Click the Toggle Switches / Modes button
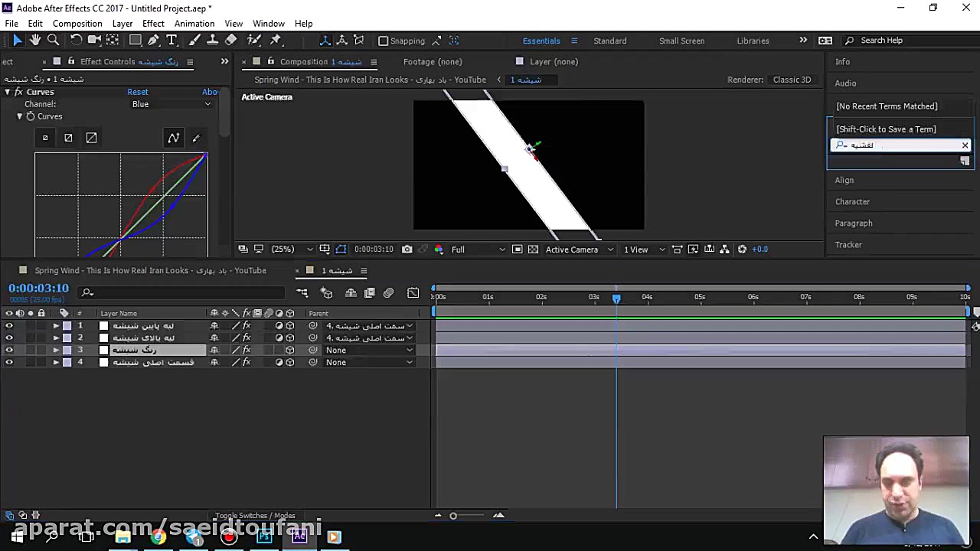Viewport: 980px width, 551px height. click(255, 516)
